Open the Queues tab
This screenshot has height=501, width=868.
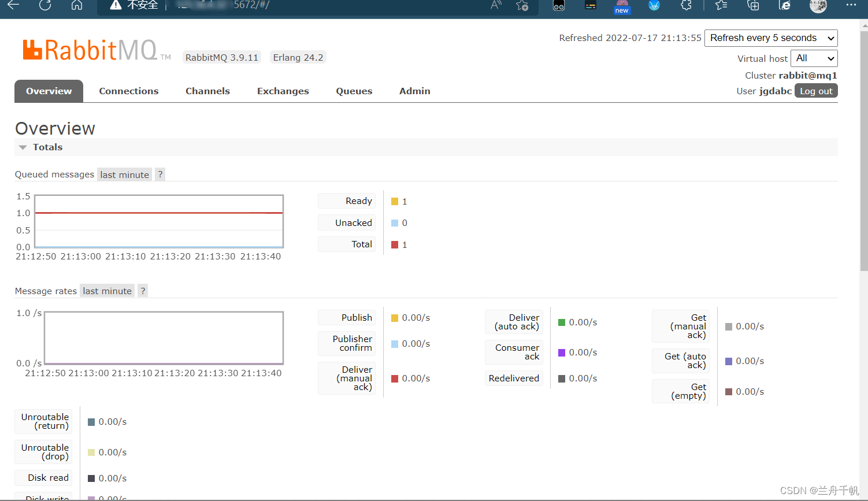(x=354, y=91)
